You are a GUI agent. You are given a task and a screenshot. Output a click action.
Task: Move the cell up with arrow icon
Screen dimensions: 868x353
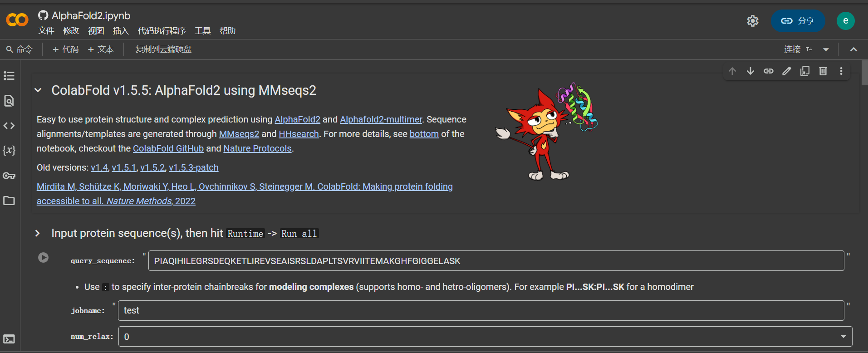point(732,71)
